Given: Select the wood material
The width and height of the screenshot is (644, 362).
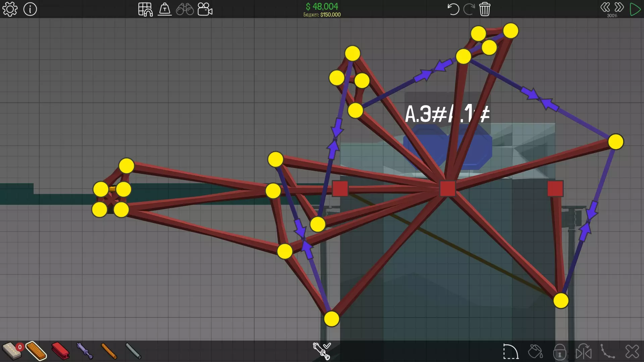Looking at the screenshot, I should pos(36,351).
